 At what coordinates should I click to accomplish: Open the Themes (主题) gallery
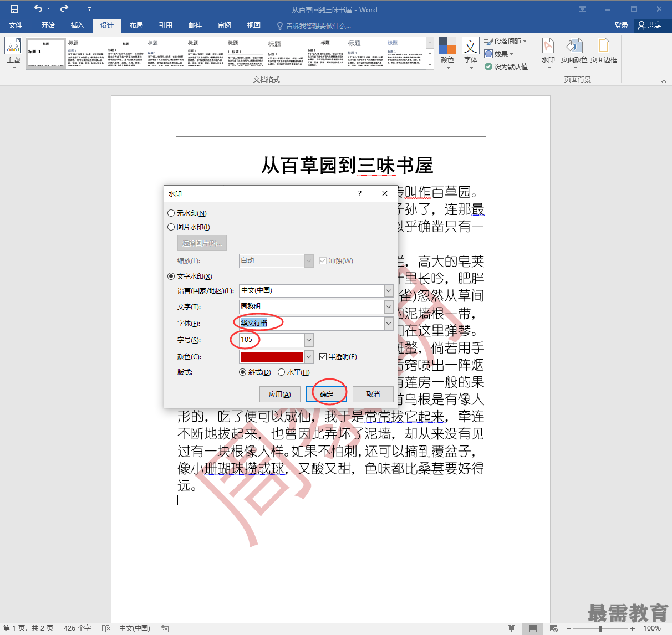click(x=13, y=53)
